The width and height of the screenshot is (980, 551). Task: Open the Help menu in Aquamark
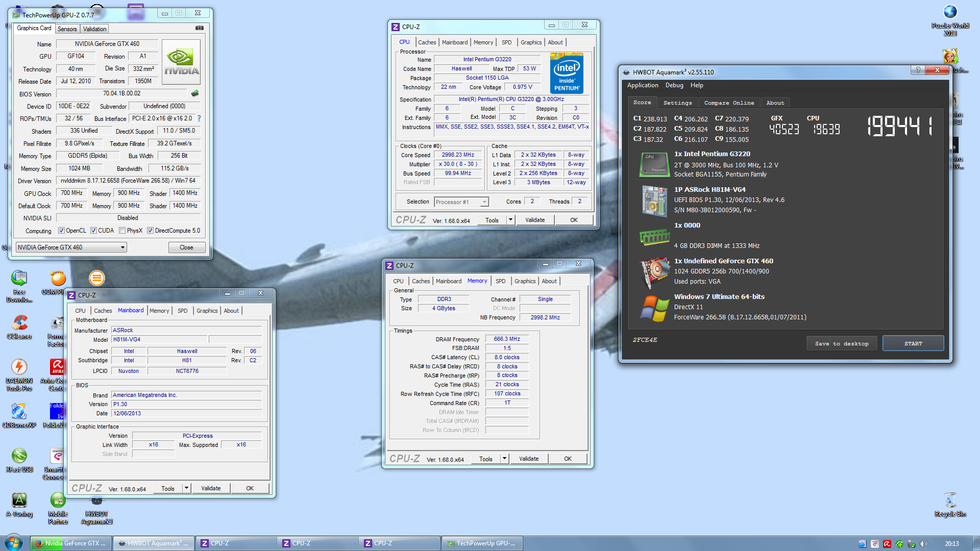(x=697, y=85)
